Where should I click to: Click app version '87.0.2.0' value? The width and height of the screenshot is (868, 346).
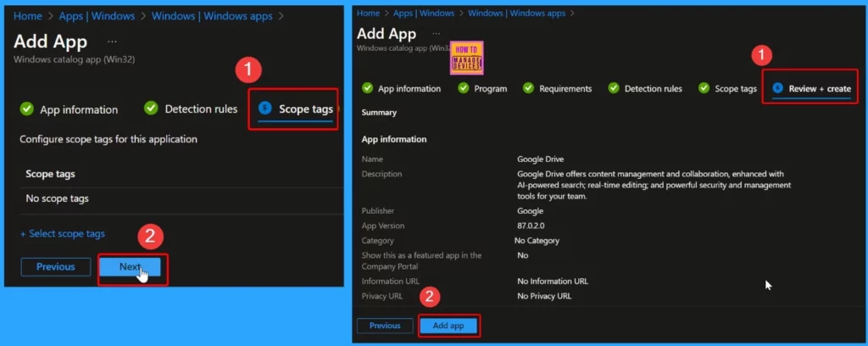click(x=532, y=226)
